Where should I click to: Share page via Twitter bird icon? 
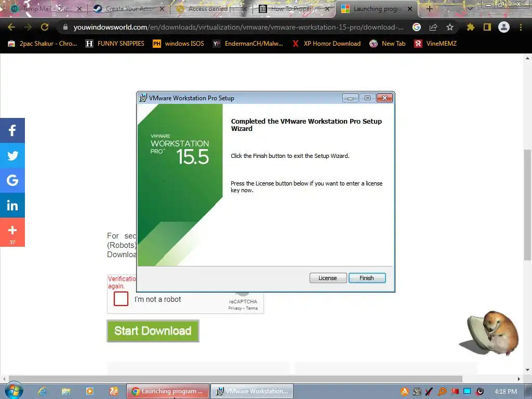tap(12, 155)
